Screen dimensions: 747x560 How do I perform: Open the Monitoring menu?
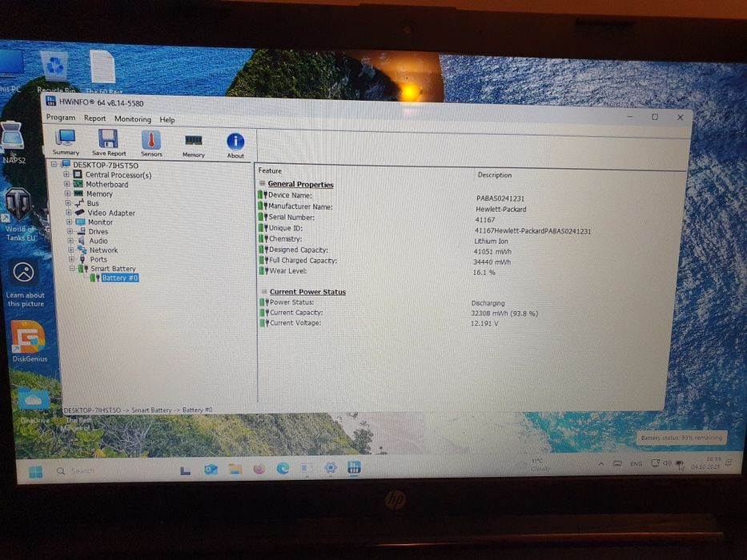[132, 119]
